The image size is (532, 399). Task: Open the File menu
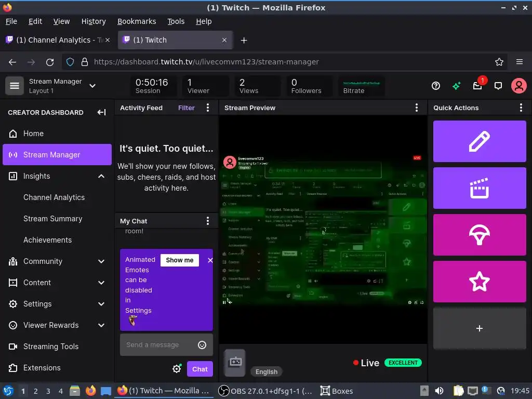pyautogui.click(x=11, y=21)
